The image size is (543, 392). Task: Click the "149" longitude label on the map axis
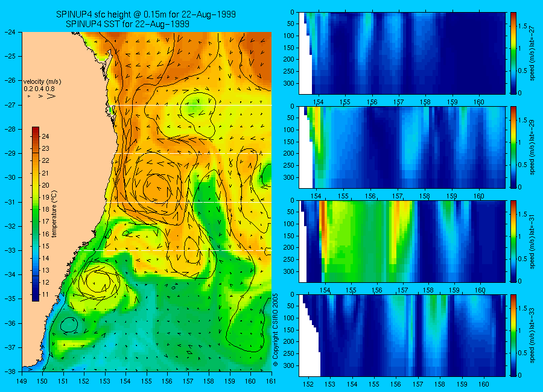coord(22,381)
